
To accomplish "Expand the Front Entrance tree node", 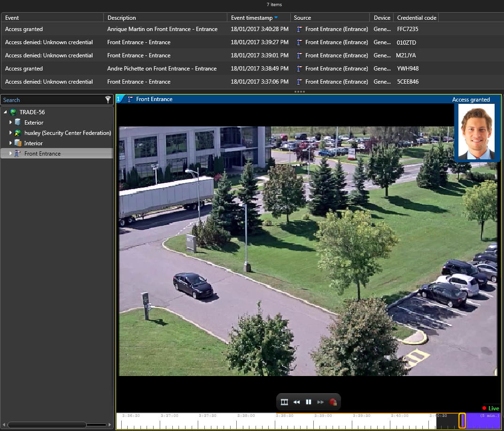I will coord(11,153).
